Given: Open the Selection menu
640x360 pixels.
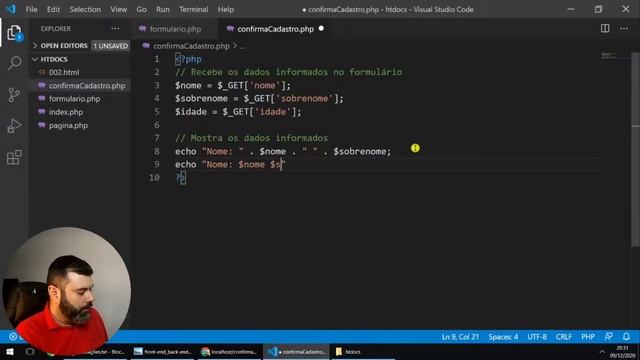Looking at the screenshot, I should (x=85, y=9).
